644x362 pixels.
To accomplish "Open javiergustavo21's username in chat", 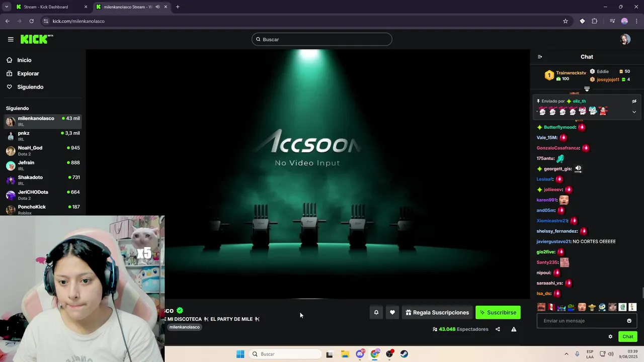I will (x=553, y=241).
